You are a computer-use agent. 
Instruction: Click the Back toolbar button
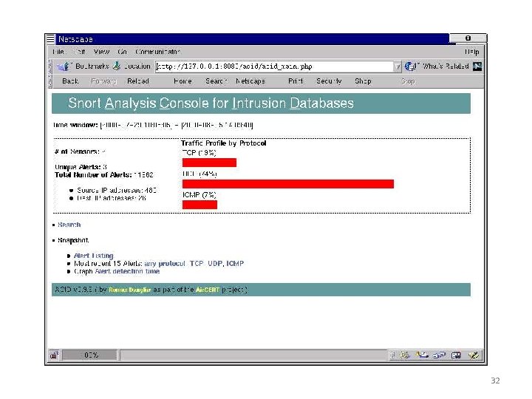click(70, 81)
